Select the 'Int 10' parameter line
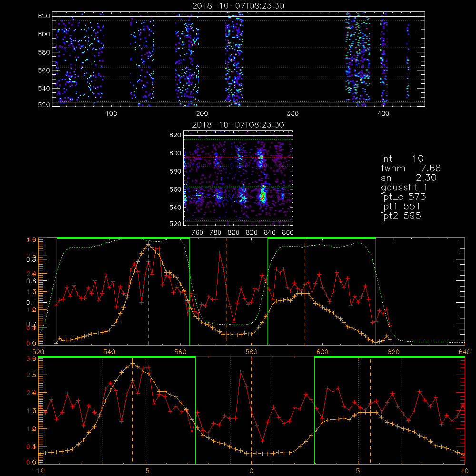 pos(402,159)
